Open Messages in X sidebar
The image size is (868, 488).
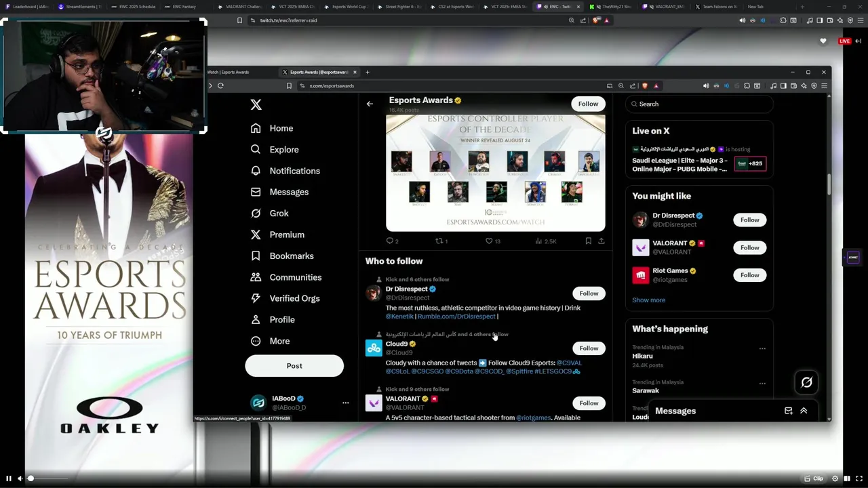[x=279, y=192]
